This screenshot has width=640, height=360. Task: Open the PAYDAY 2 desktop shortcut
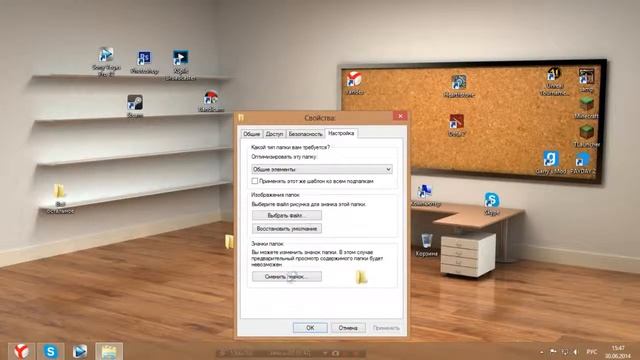(x=583, y=163)
